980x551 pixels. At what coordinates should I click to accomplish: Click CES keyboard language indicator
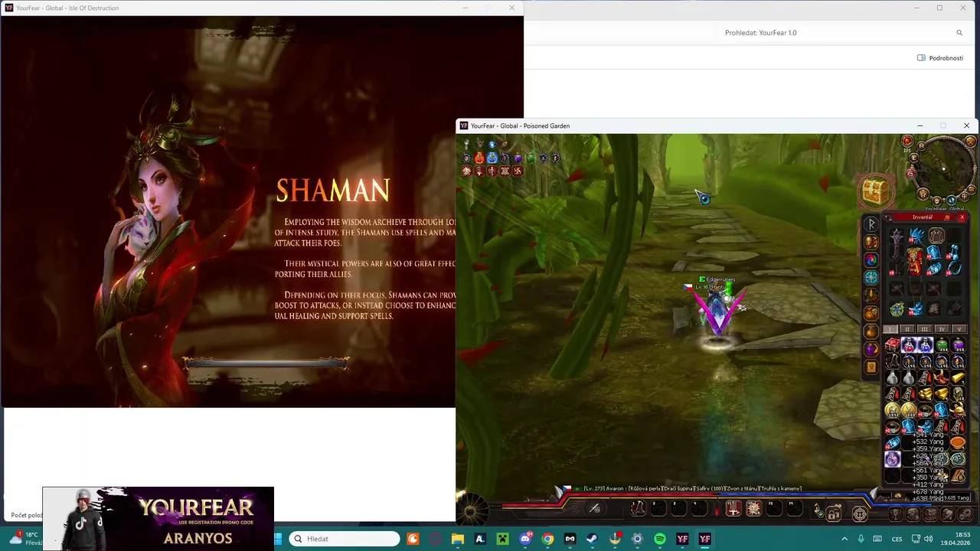coord(897,539)
